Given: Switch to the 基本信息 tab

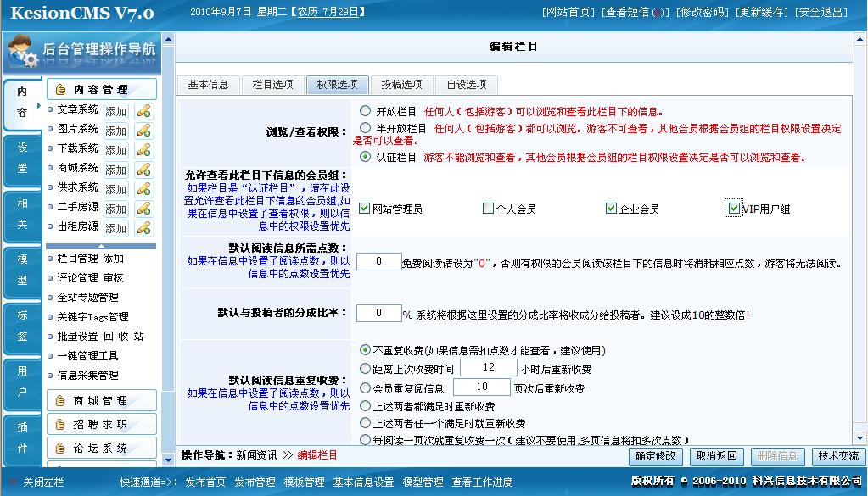Looking at the screenshot, I should pyautogui.click(x=208, y=85).
